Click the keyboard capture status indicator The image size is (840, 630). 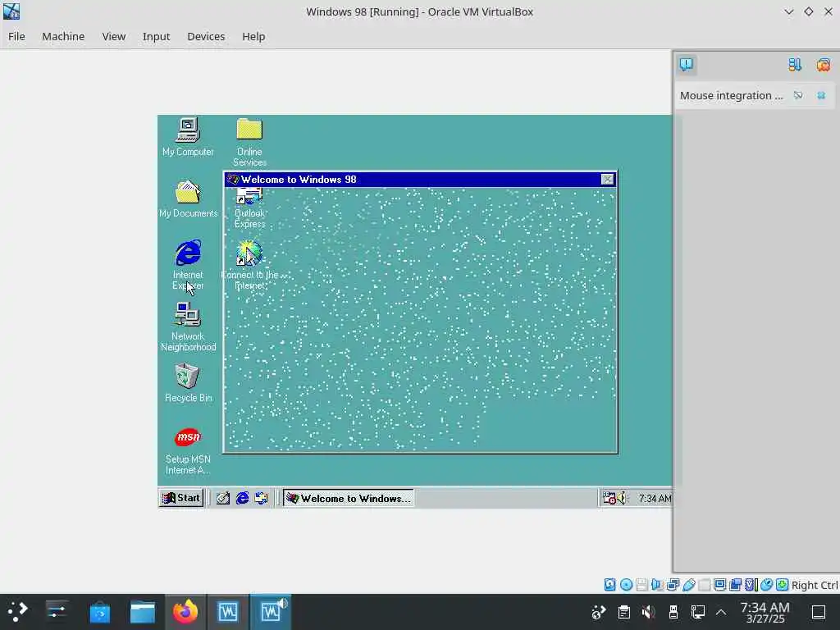[x=782, y=584]
